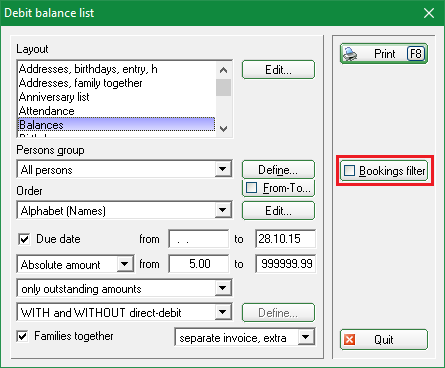Screen dimensions: 445x368
Task: Open the Order dropdown showing Alphabet (Names)
Action: tap(223, 210)
